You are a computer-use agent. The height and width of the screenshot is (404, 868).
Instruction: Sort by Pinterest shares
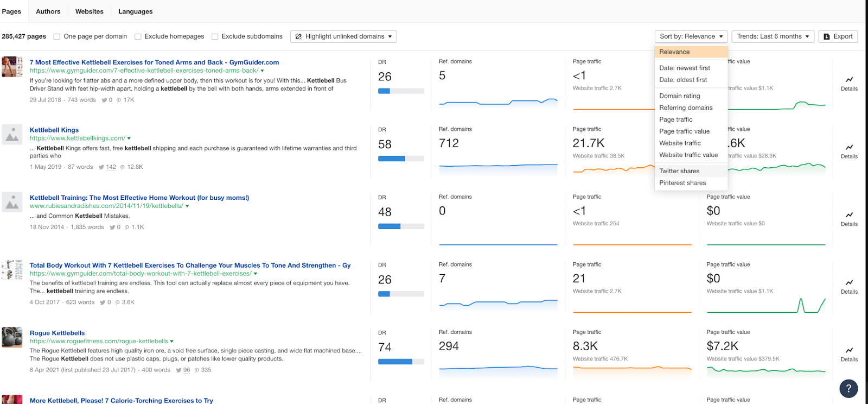pos(691,183)
